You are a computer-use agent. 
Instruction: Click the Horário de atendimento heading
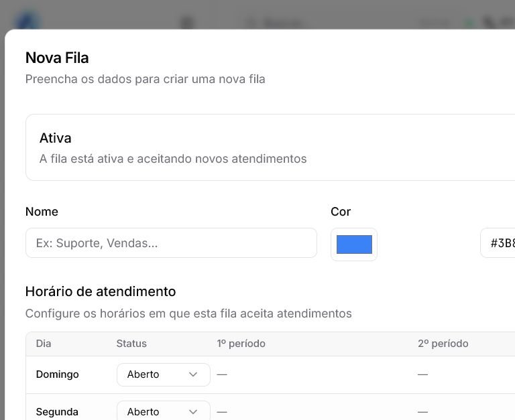click(x=101, y=291)
